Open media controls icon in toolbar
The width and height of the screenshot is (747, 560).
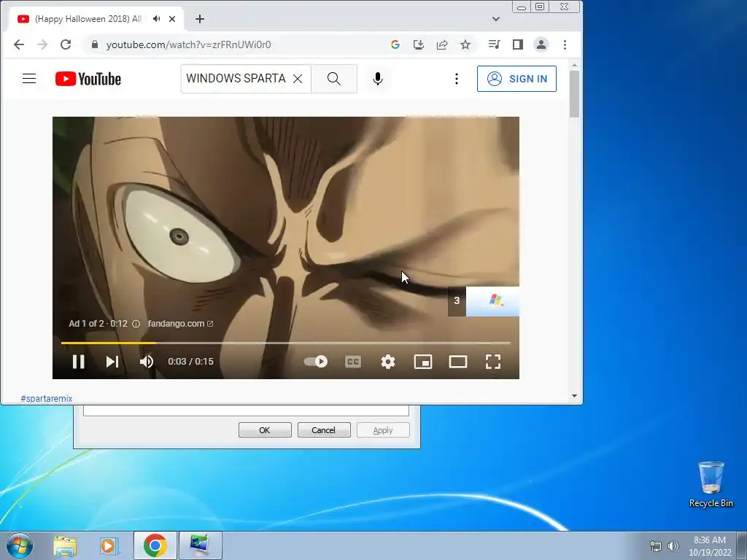pyautogui.click(x=494, y=44)
